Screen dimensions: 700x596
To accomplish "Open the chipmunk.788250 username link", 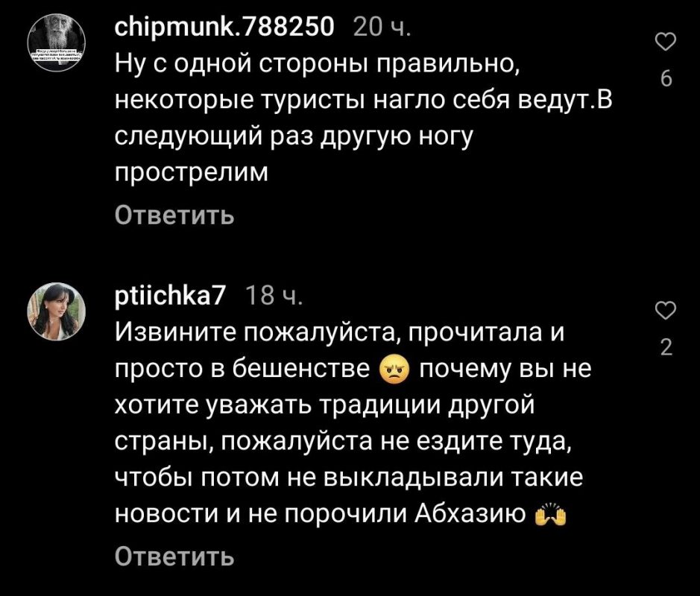I will click(x=224, y=28).
